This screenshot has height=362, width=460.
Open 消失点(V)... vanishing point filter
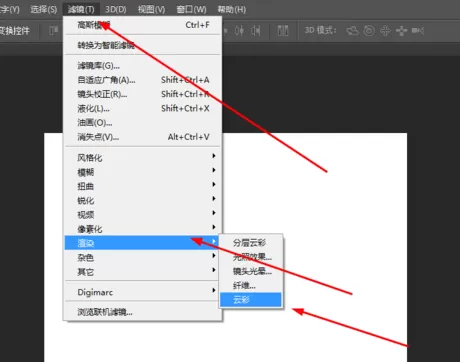143,137
